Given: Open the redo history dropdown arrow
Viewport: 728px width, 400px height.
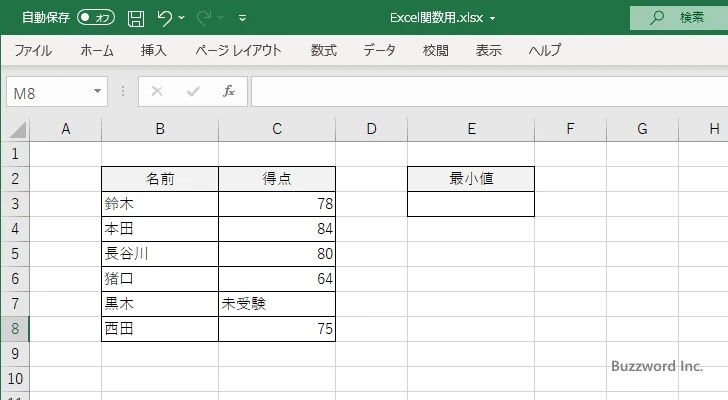Looking at the screenshot, I should [x=221, y=18].
